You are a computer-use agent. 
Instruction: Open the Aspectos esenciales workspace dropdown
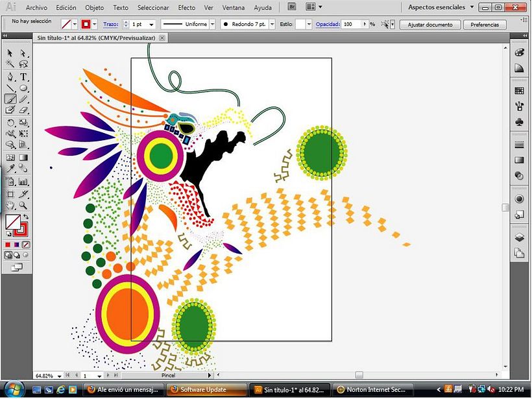(472, 8)
